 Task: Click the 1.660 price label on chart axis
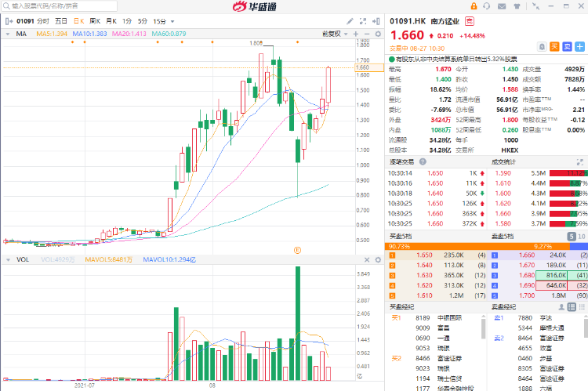pos(369,68)
